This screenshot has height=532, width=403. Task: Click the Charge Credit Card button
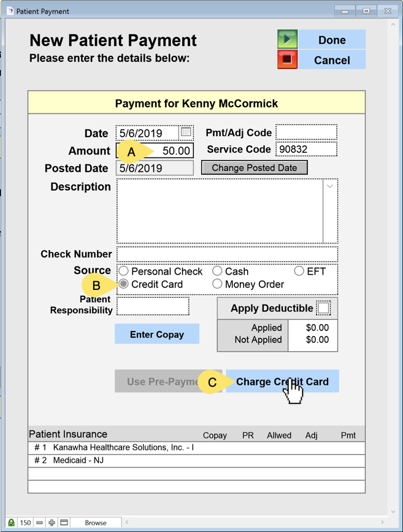coord(282,381)
